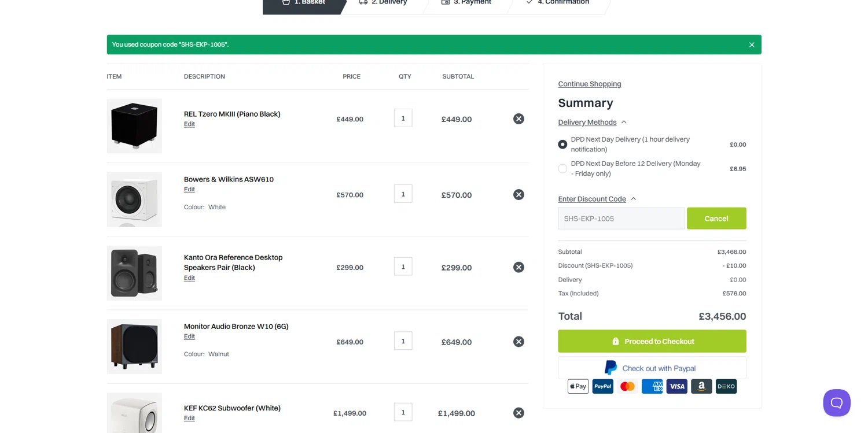Open KEF KC62 Subwoofer (White) title
The image size is (868, 433).
pos(232,408)
